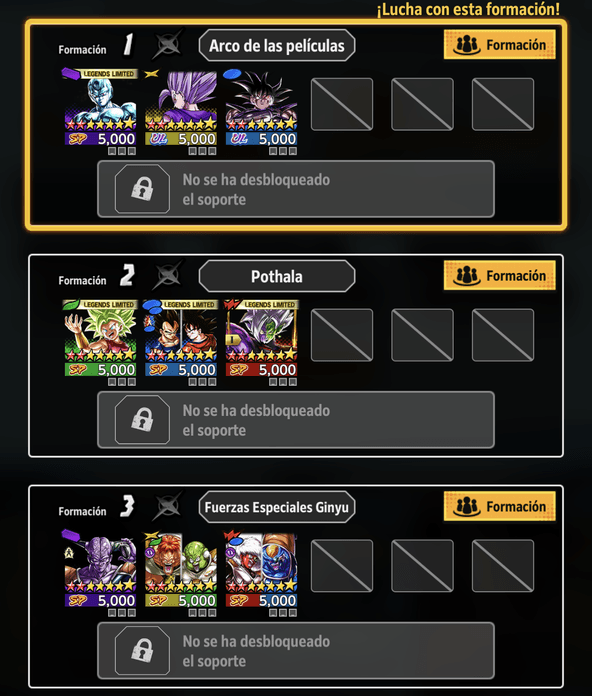Open Formación button for Pothala team
Viewport: 592px width, 696px height.
(x=500, y=275)
